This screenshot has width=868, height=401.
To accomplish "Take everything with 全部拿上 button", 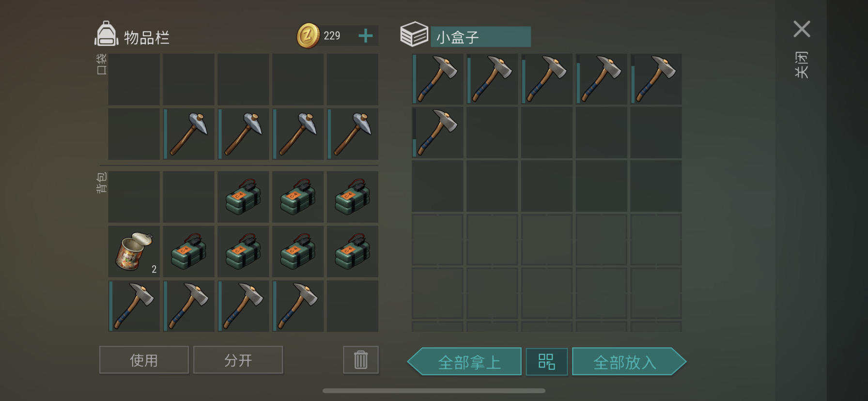I will point(465,362).
